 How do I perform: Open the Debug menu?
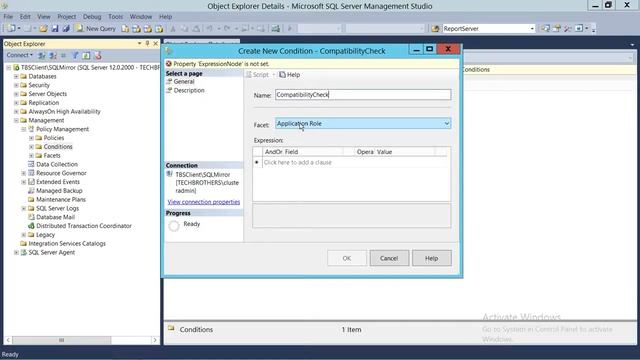[92, 17]
